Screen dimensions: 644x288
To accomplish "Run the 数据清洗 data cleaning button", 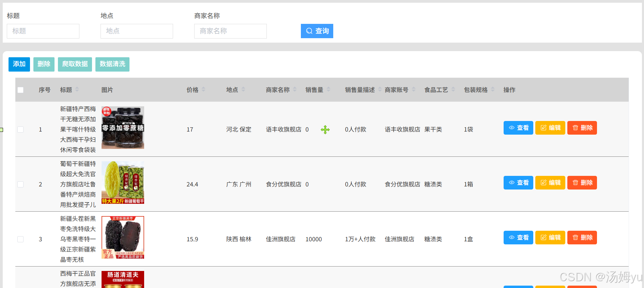I will click(x=112, y=64).
